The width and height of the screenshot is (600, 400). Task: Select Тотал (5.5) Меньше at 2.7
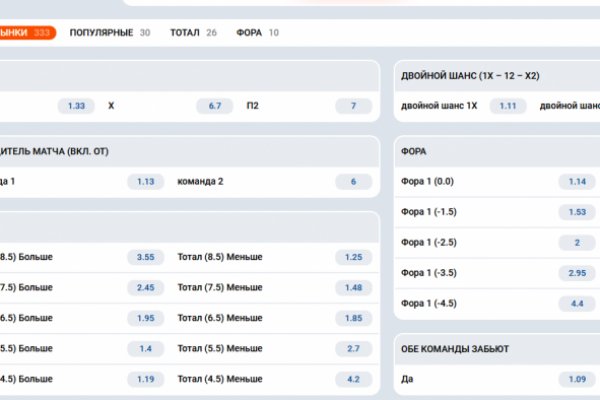click(x=353, y=349)
